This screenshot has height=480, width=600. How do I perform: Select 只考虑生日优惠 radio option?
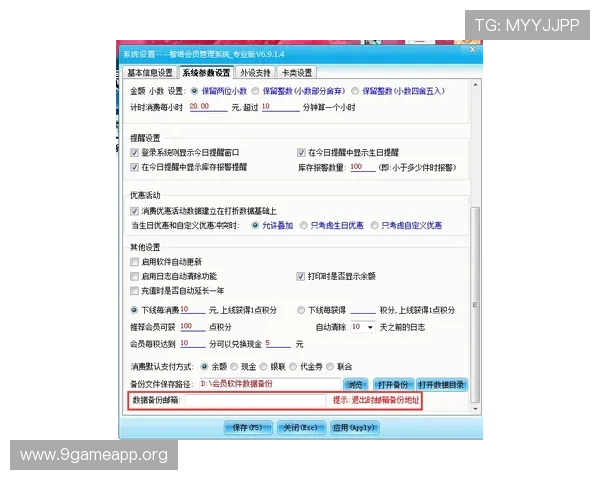(303, 225)
